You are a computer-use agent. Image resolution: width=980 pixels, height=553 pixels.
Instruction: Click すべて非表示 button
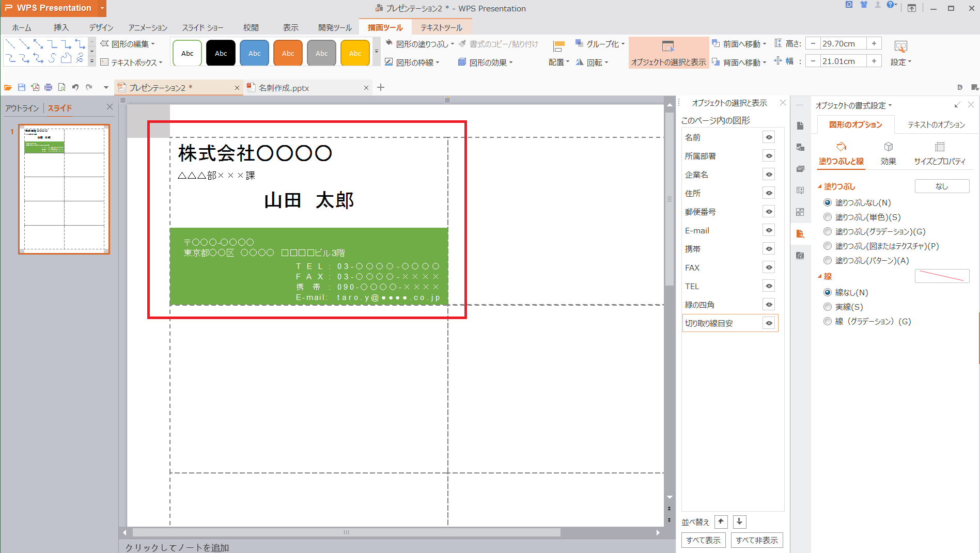[757, 540]
